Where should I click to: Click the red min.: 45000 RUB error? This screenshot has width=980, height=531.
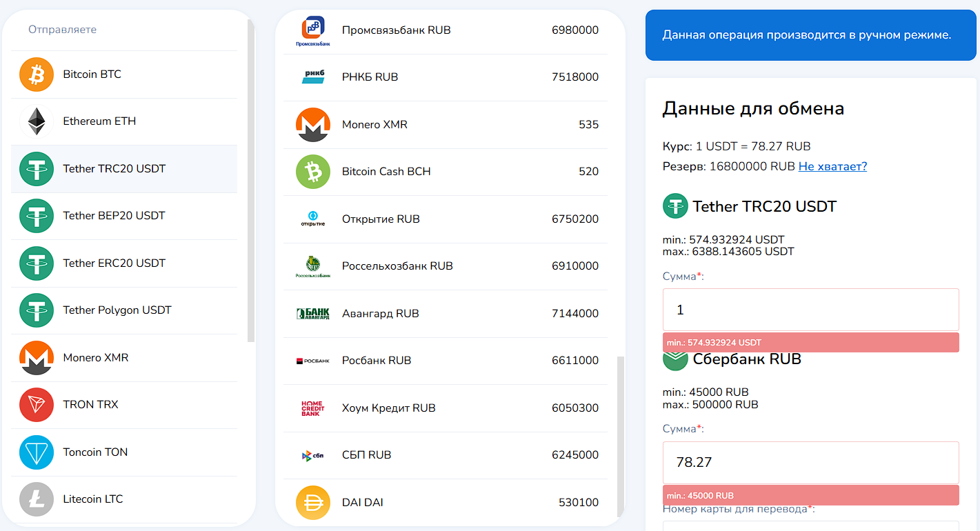811,495
